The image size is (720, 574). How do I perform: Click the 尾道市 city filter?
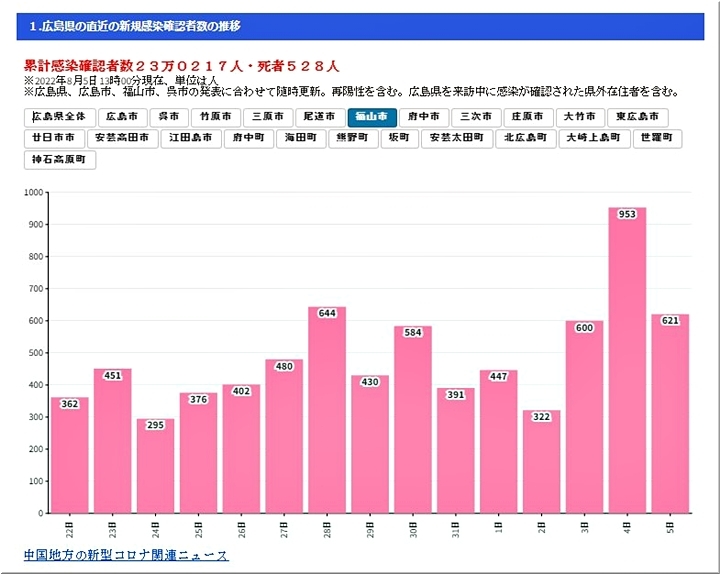click(320, 117)
